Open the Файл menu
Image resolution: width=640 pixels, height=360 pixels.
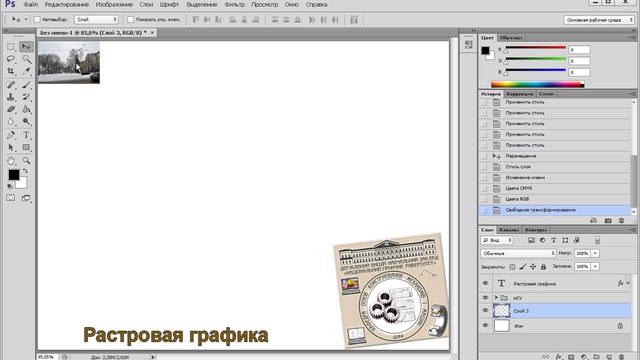tap(31, 4)
